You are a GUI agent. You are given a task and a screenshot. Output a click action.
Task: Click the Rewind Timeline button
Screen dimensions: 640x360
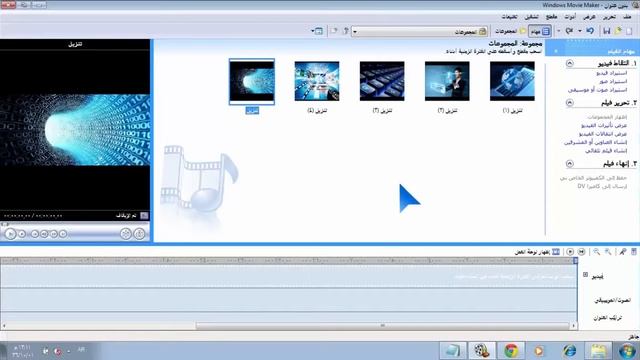click(582, 252)
